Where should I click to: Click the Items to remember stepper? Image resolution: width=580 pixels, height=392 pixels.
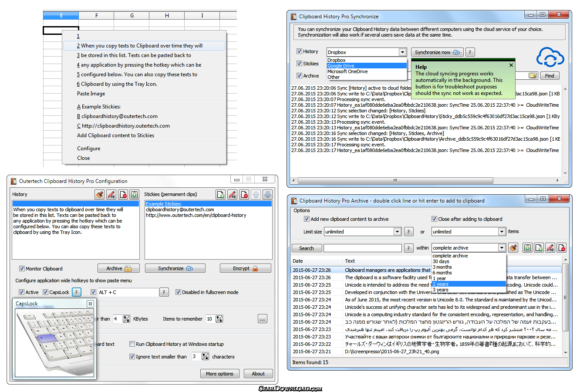(219, 319)
